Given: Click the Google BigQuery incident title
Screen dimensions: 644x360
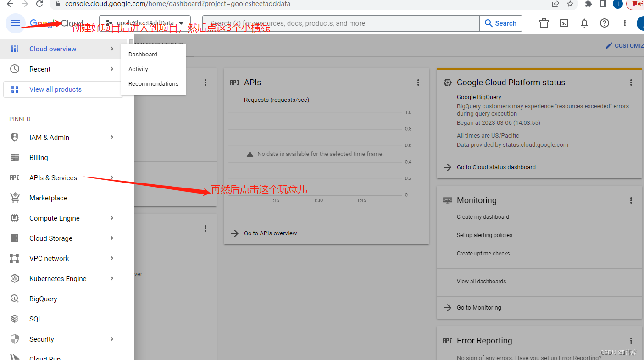Looking at the screenshot, I should [479, 97].
